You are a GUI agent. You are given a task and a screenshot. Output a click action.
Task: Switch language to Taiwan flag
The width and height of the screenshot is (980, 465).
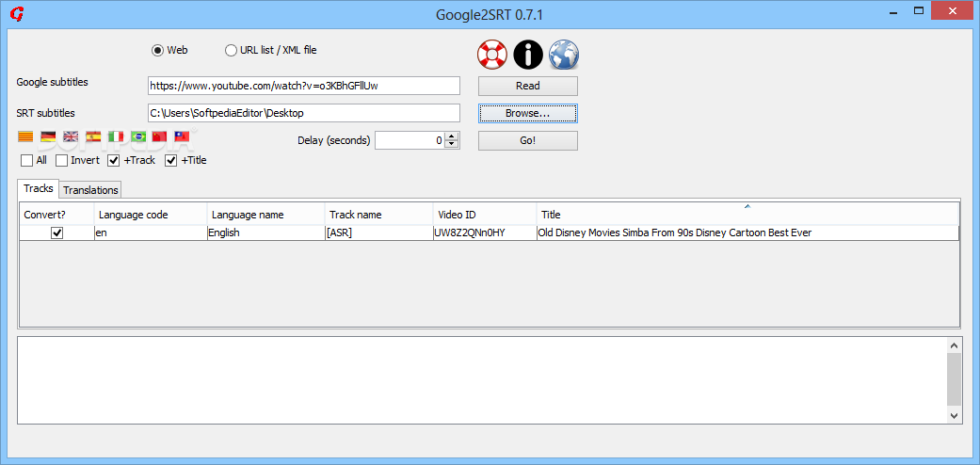point(182,136)
